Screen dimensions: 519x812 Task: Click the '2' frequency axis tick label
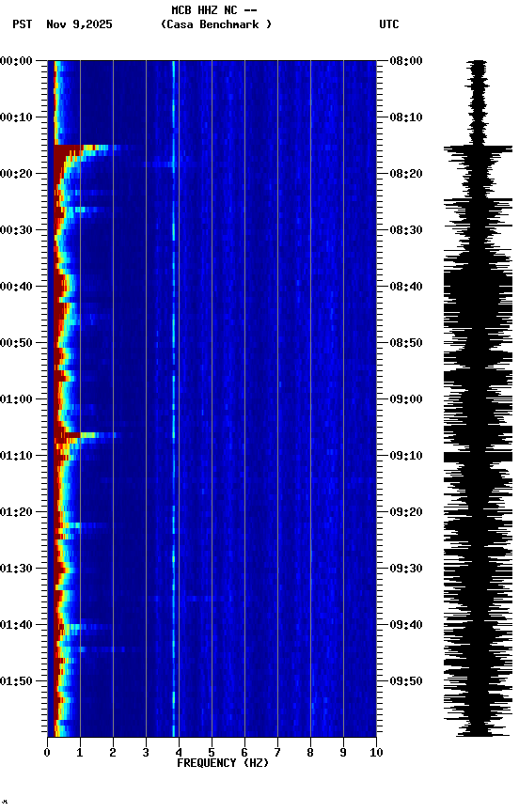tap(113, 753)
